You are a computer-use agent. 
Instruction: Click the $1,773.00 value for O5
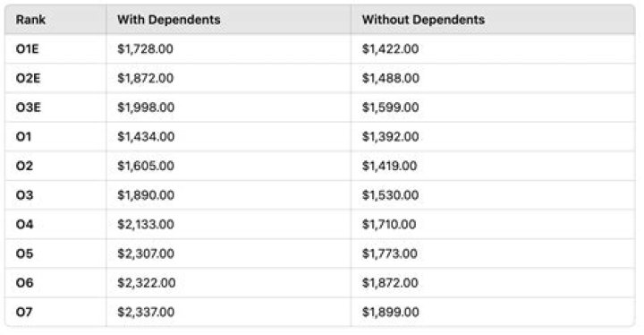click(389, 253)
